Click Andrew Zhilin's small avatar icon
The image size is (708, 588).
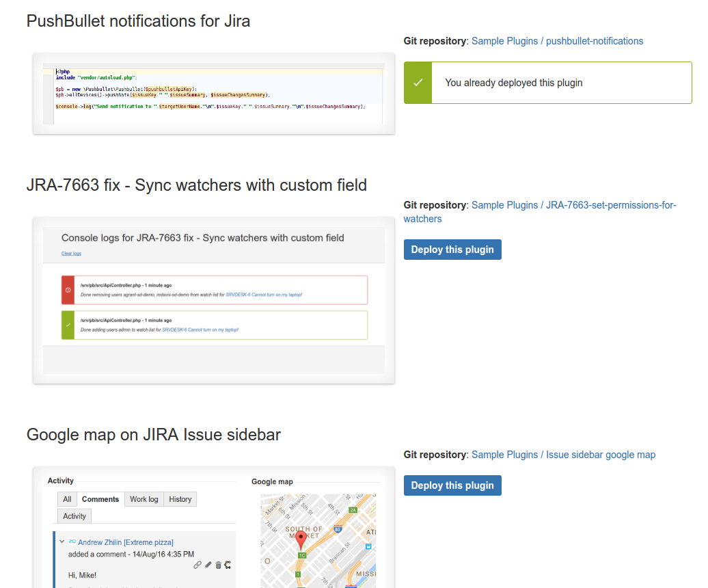point(72,541)
